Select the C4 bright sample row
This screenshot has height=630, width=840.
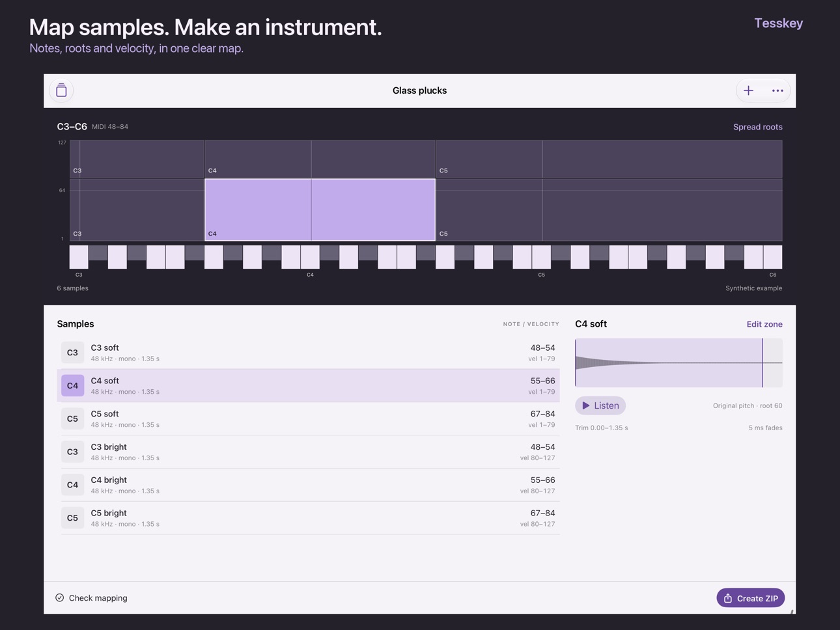click(x=309, y=485)
